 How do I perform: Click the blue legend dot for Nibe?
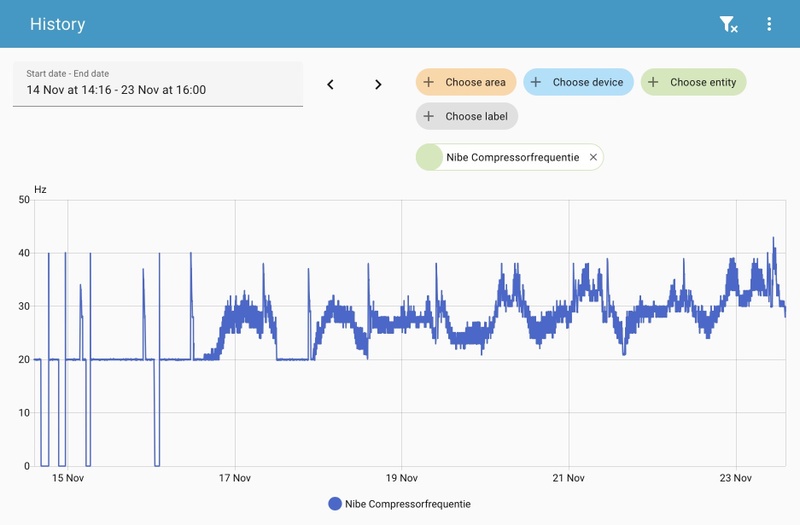335,504
